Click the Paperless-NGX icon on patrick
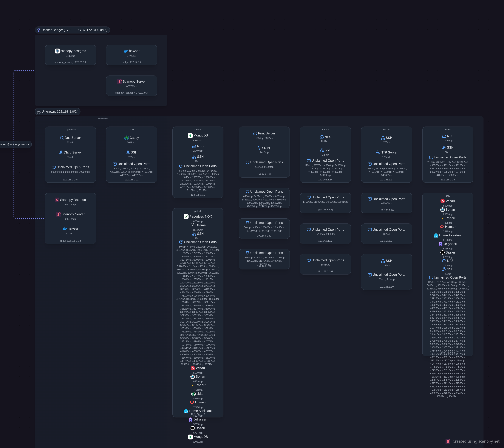Viewport: 504px width, 448px height. 186,217
